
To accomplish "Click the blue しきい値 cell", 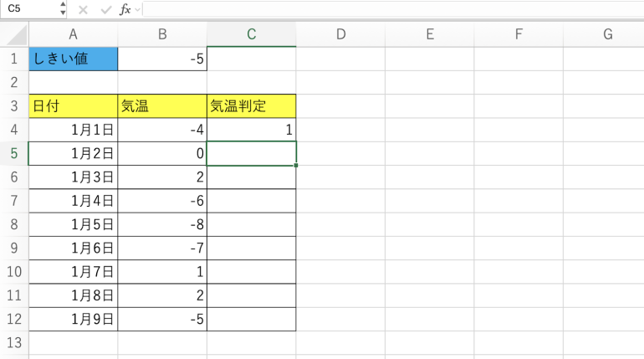I will [73, 59].
